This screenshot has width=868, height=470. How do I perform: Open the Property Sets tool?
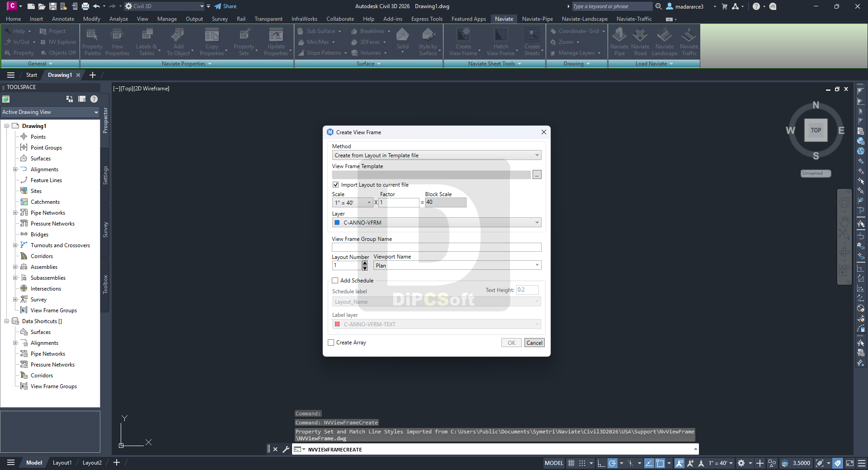[244, 42]
